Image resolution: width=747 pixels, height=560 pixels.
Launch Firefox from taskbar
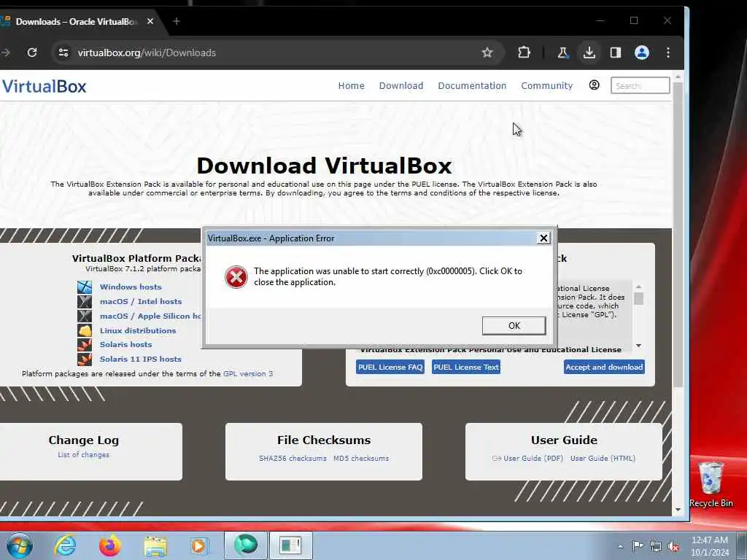tap(109, 545)
